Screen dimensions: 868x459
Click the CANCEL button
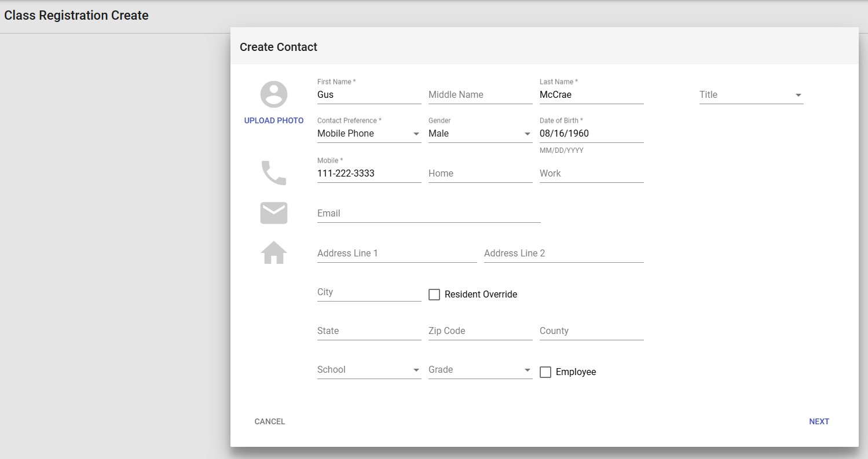(x=270, y=421)
